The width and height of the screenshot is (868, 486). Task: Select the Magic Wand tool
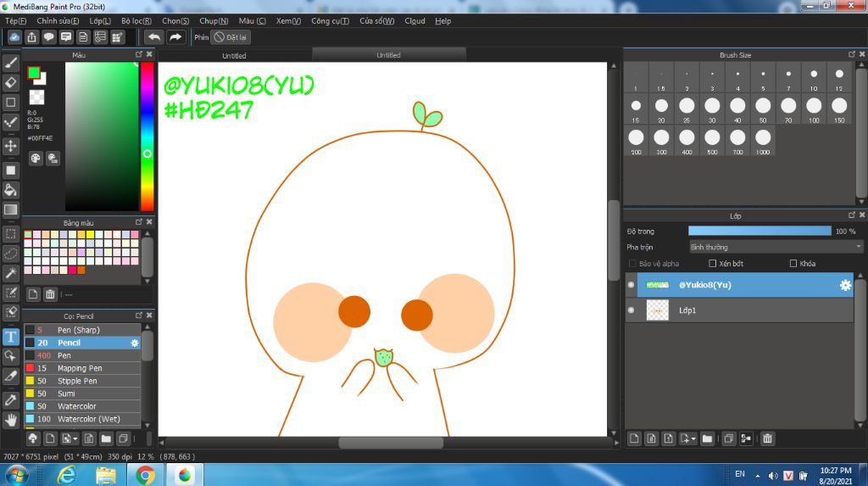tap(10, 272)
